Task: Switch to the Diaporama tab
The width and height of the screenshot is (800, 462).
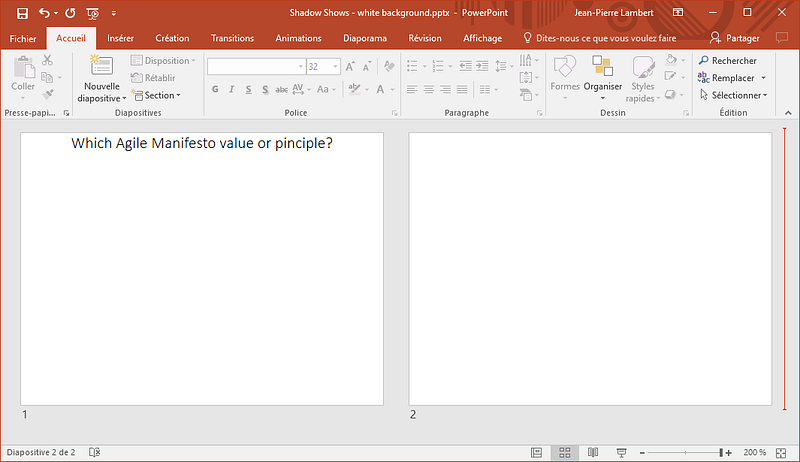Action: pos(365,38)
